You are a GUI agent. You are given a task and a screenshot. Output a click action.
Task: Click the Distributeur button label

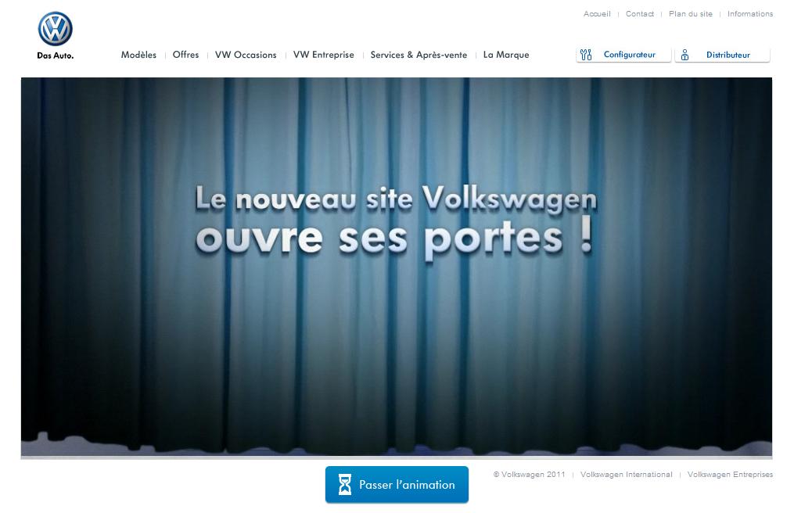[x=728, y=55]
